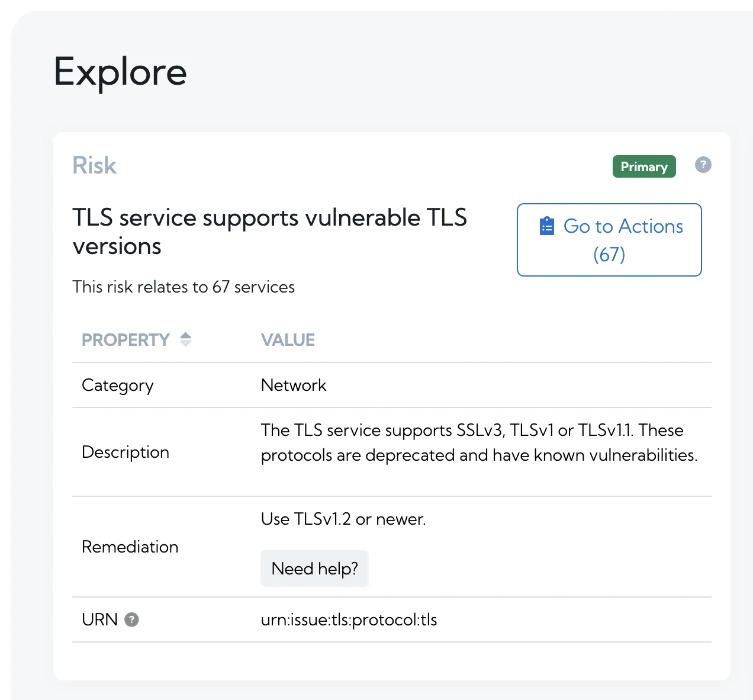Click the clipboard icon in Go to Actions
753x700 pixels.
pos(546,225)
